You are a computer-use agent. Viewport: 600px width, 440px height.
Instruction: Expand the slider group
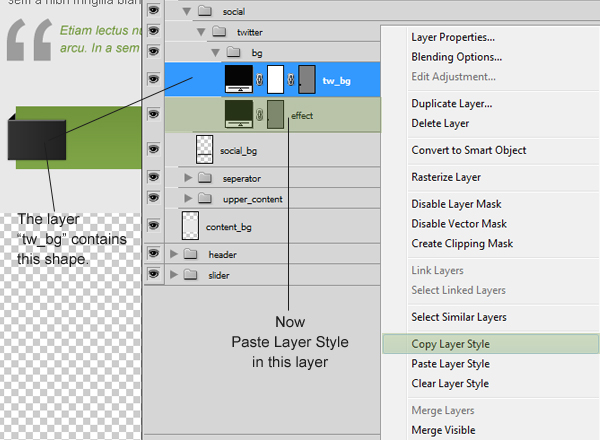[174, 274]
